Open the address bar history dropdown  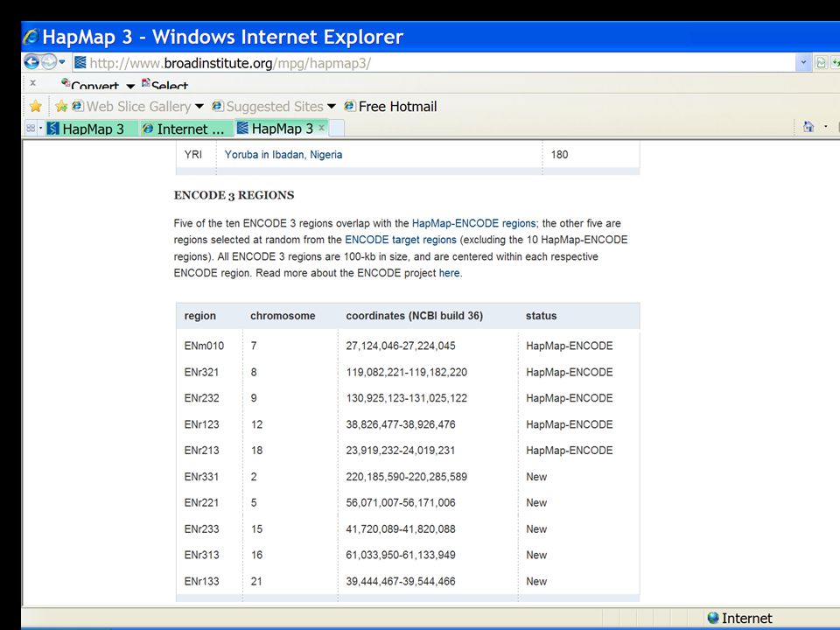coord(803,63)
